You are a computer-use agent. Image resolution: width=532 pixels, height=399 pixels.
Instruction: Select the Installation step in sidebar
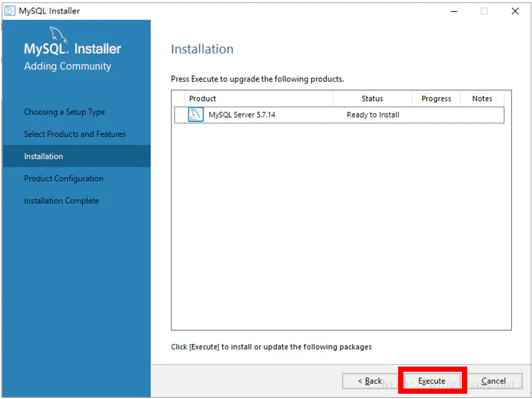[43, 156]
